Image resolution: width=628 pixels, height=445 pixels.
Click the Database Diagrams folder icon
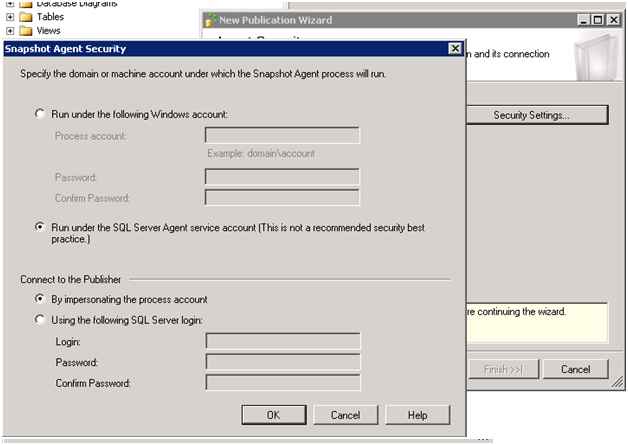click(x=26, y=4)
